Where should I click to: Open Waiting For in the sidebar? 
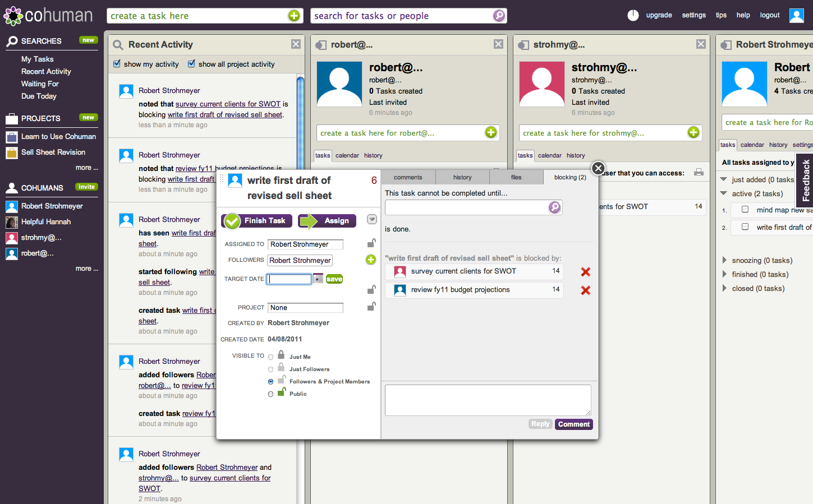coord(40,84)
